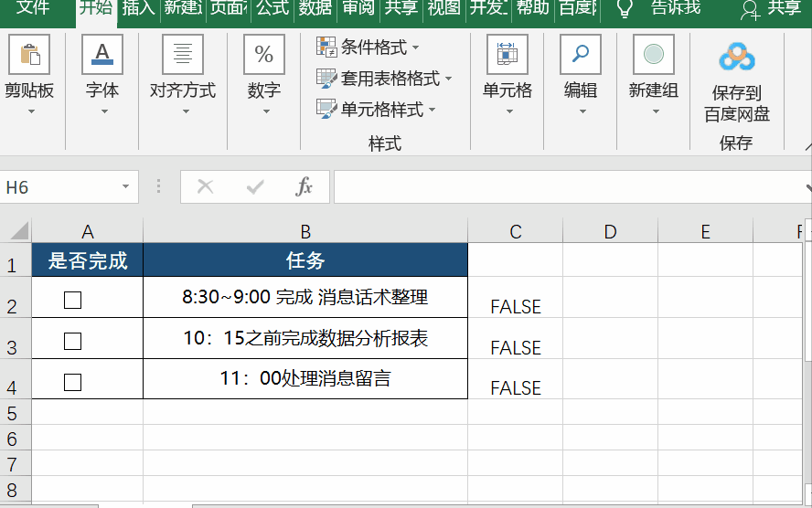Image resolution: width=812 pixels, height=508 pixels.
Task: Select column E header
Action: click(705, 231)
